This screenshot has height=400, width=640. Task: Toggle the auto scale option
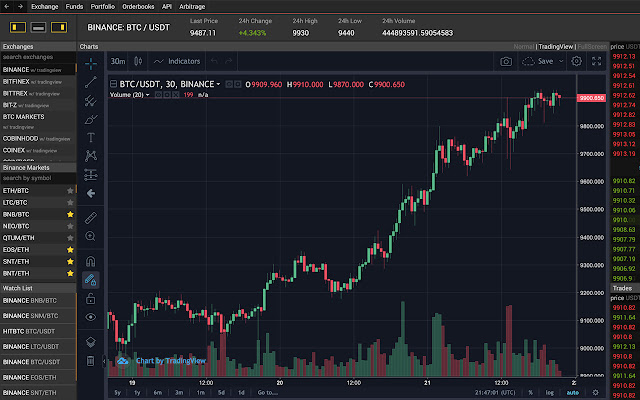[572, 392]
